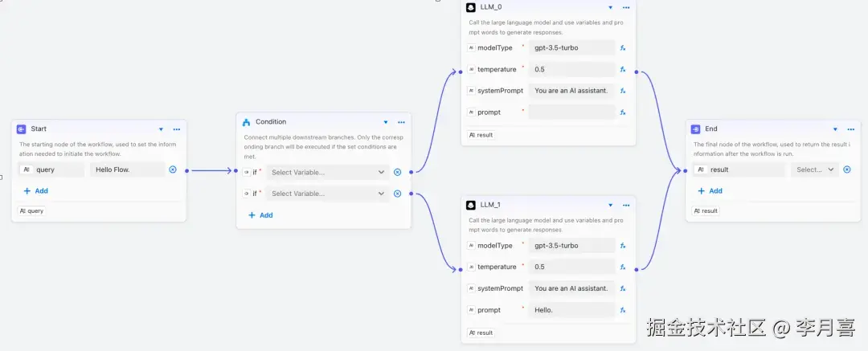Screen dimensions: 868x351
Task: Click fx icon beside LLM_1 systemPrompt
Action: click(623, 288)
